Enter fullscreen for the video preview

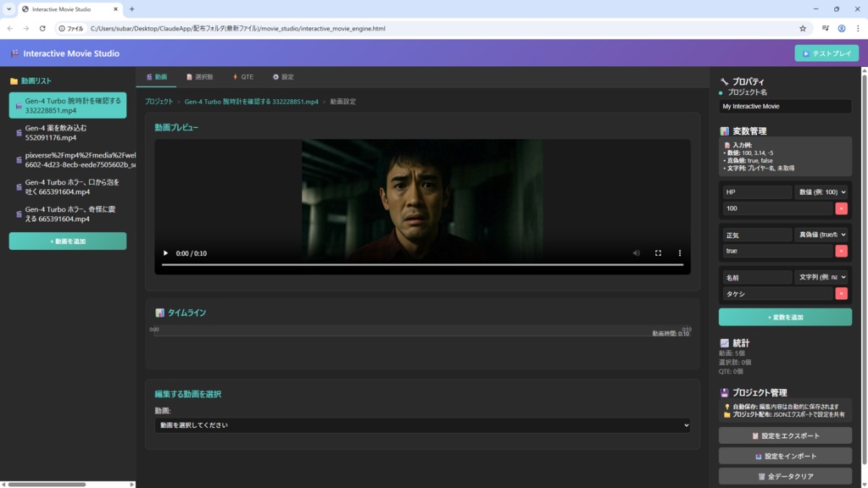coord(658,253)
